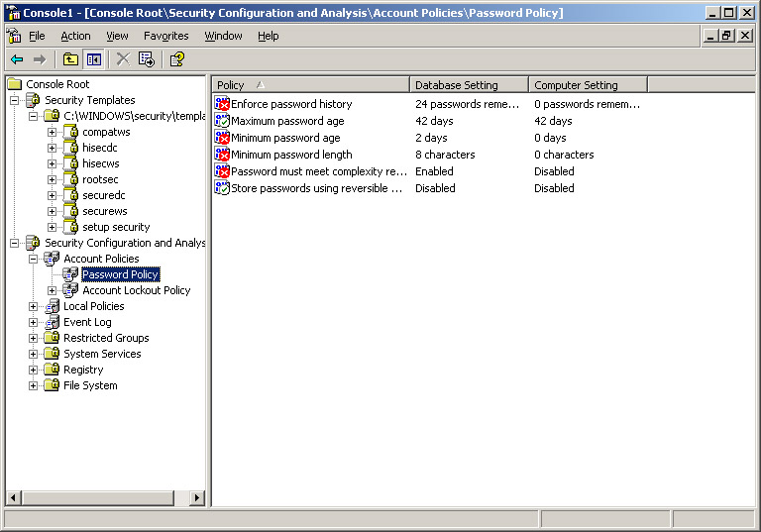Toggle Show/Hide Console Tree toolbar button
The image size is (761, 532).
[x=93, y=59]
